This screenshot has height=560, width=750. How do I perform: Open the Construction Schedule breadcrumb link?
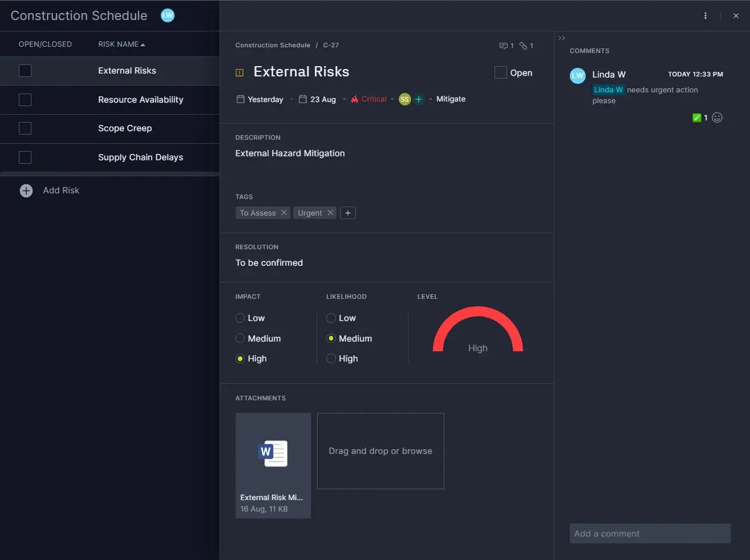tap(273, 45)
